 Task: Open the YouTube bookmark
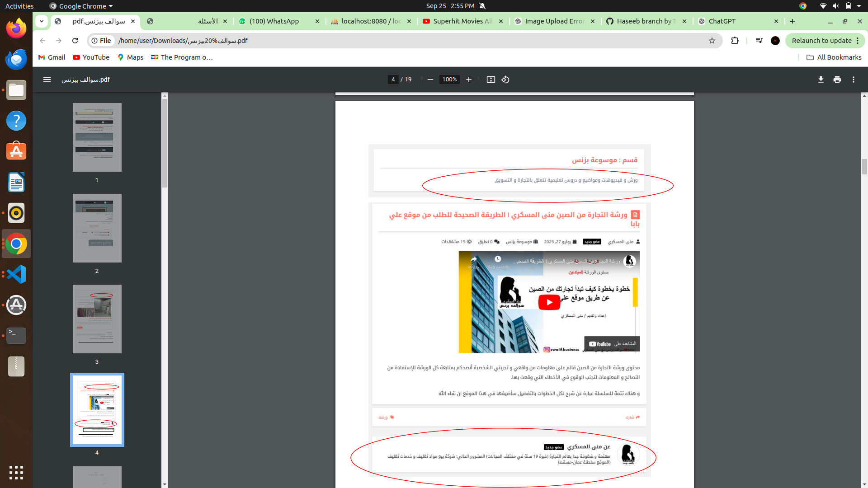pyautogui.click(x=91, y=57)
